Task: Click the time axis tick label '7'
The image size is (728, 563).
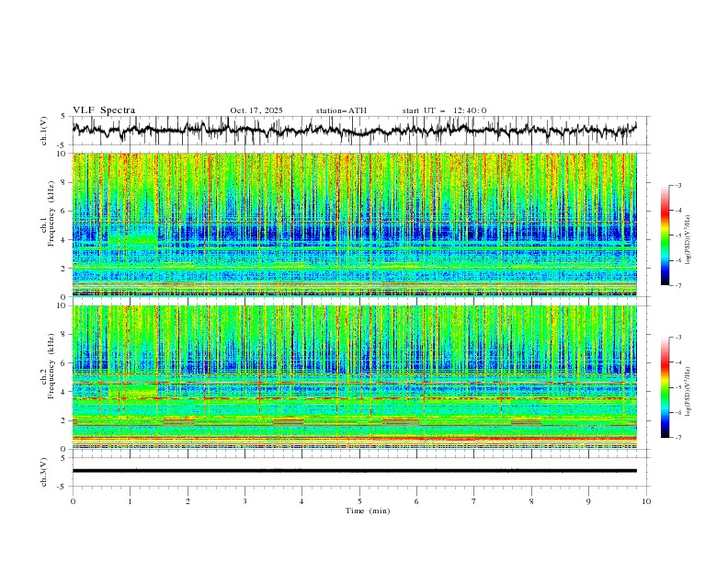Action: tap(474, 501)
